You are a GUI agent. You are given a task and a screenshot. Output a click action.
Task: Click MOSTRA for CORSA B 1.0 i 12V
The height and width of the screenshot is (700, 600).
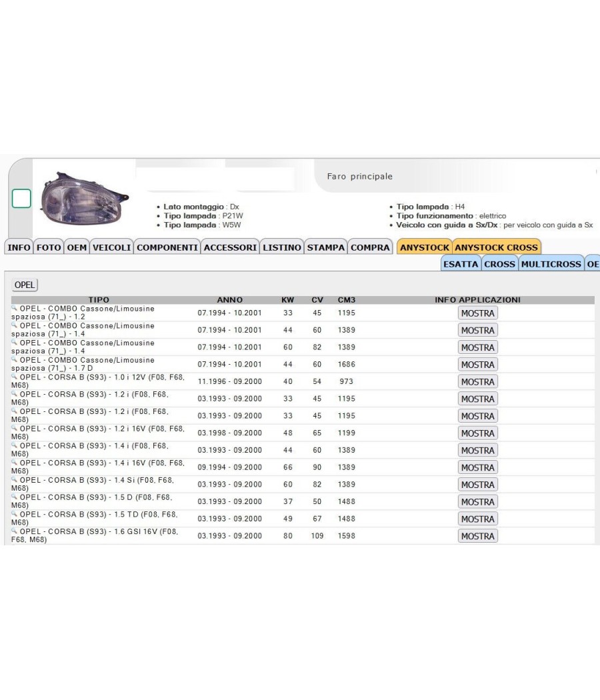(478, 382)
